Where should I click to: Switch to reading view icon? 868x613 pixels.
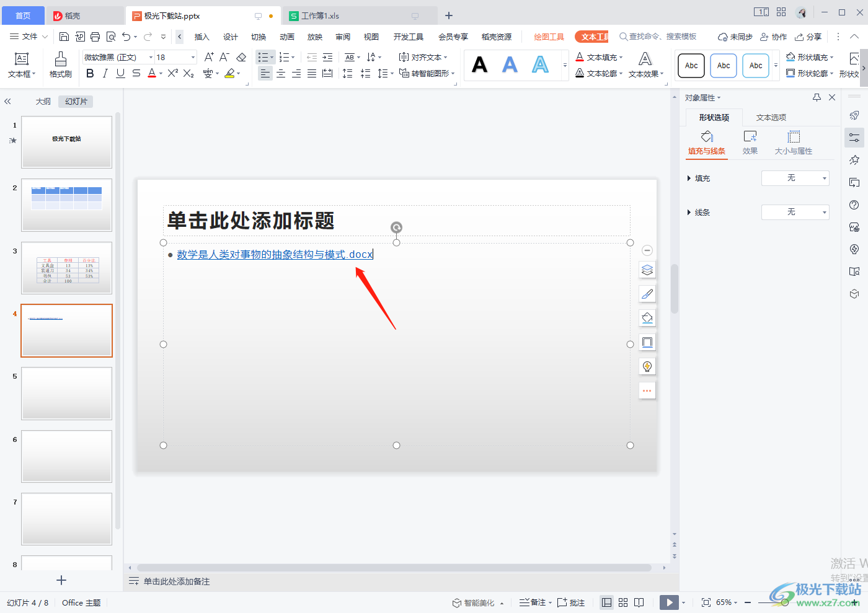point(639,602)
